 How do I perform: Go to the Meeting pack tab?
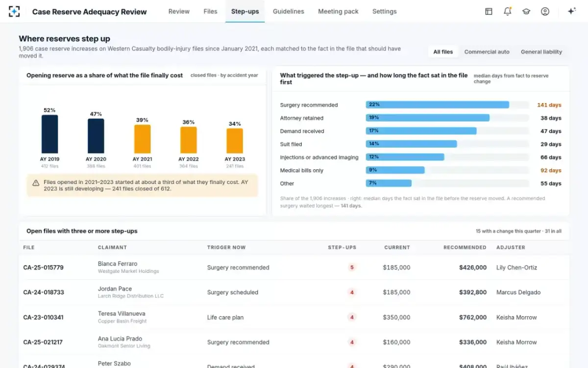(x=338, y=11)
